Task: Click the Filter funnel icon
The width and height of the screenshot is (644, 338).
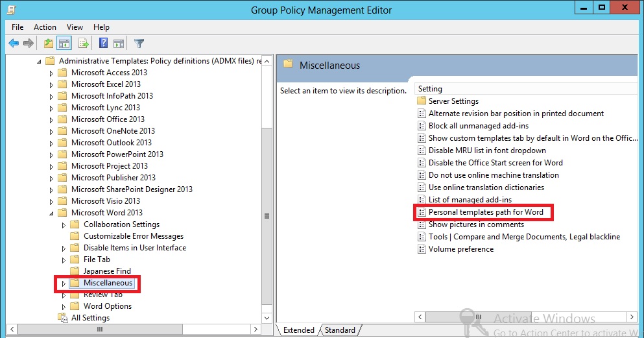Action: tap(139, 43)
